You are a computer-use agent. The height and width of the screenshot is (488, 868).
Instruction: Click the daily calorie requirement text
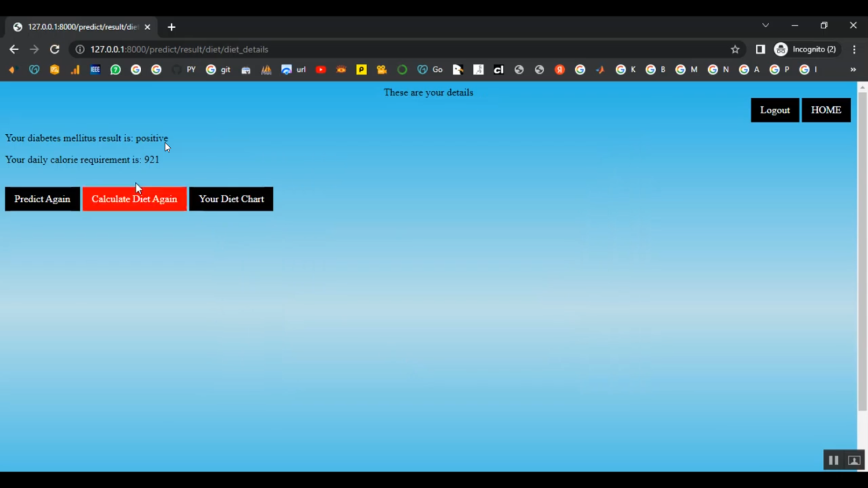[82, 160]
